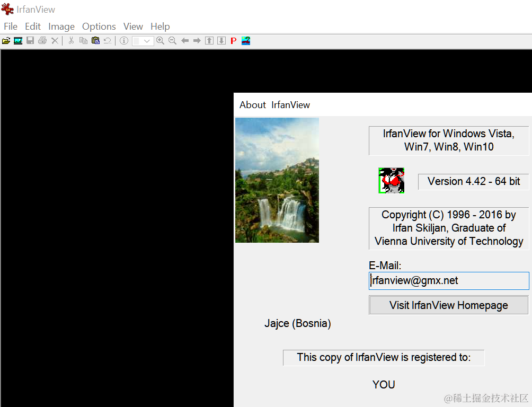Click the 'About IrfanView' dialog title
The width and height of the screenshot is (532, 407).
click(274, 105)
